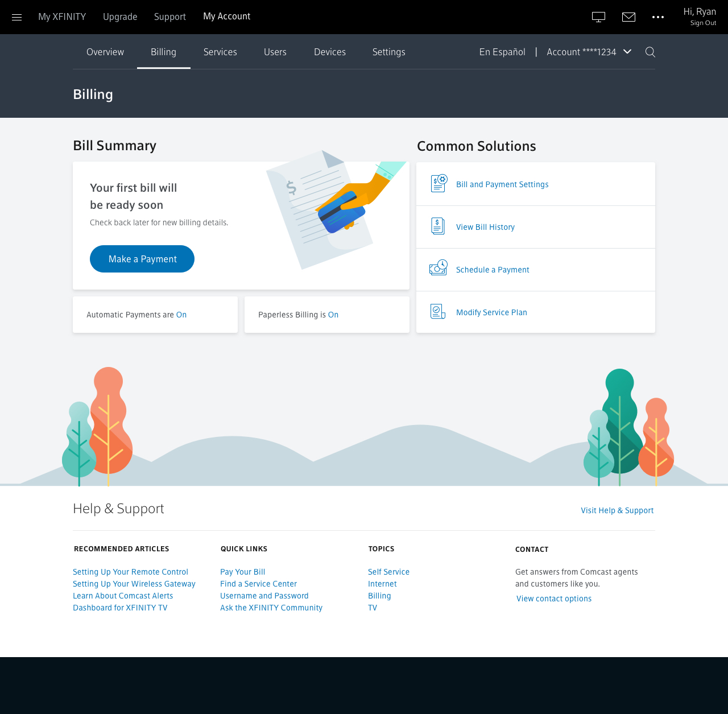Image resolution: width=728 pixels, height=714 pixels.
Task: Open the Devices tab
Action: [330, 52]
